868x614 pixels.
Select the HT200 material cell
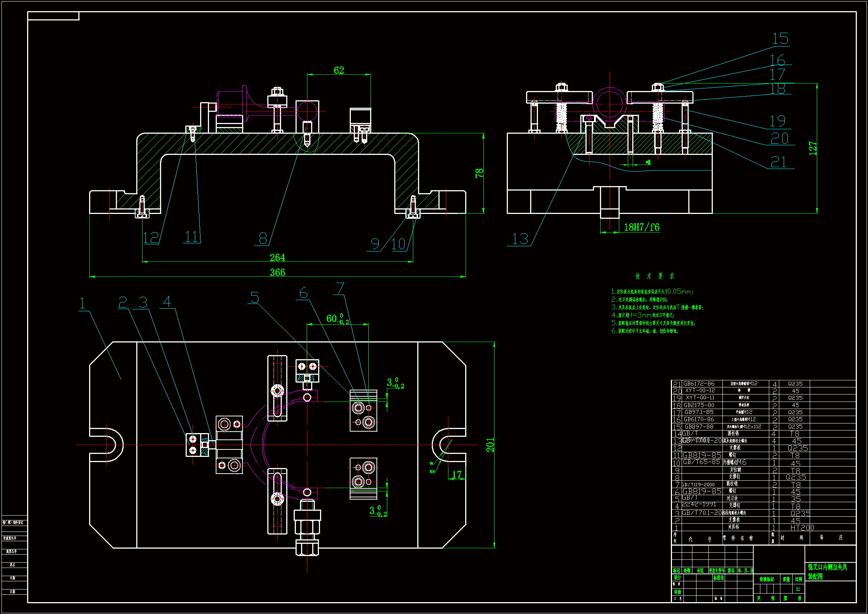(x=802, y=528)
